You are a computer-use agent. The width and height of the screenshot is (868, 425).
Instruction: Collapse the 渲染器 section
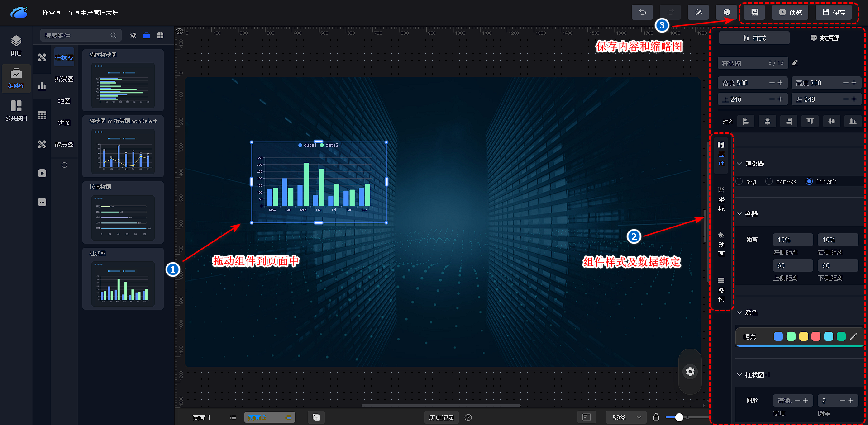[739, 164]
